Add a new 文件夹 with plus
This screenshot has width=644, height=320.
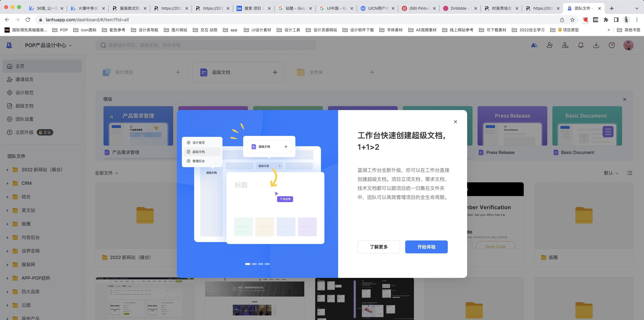tap(372, 72)
